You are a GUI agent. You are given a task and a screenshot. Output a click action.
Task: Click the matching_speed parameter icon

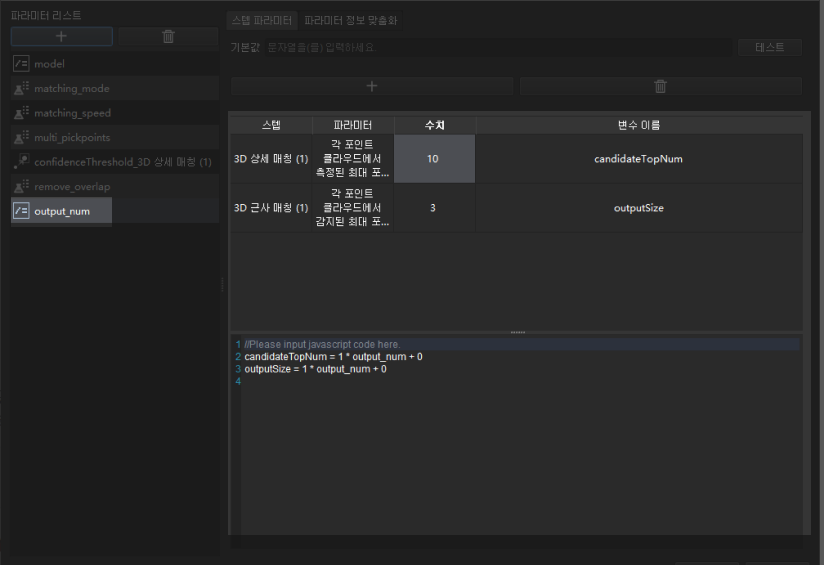click(x=21, y=112)
